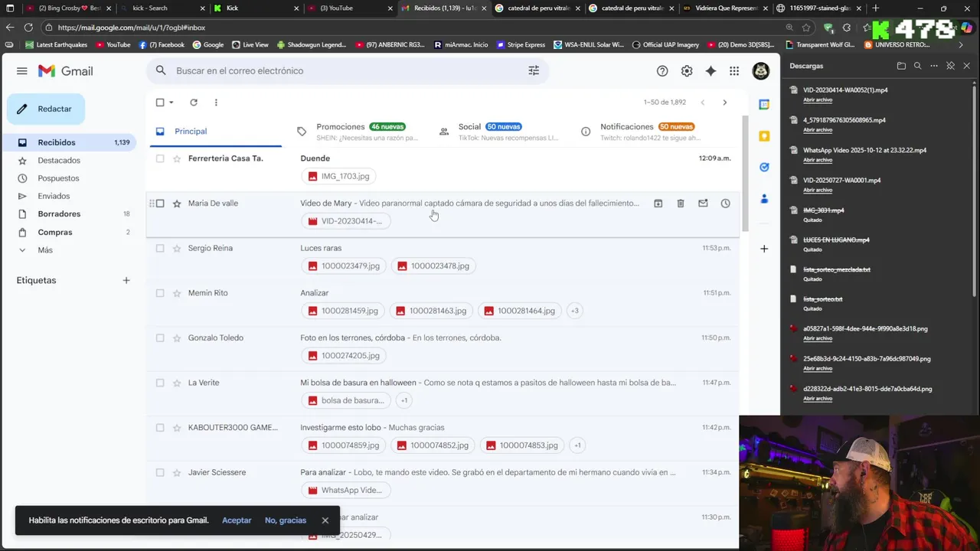The height and width of the screenshot is (551, 980).
Task: Open Gmail help question mark icon
Action: click(662, 71)
